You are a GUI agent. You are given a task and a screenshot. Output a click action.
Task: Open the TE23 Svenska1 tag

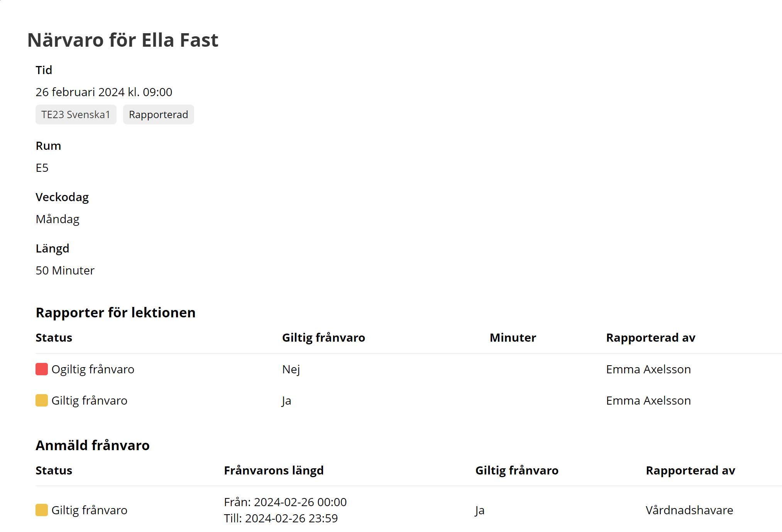(x=76, y=115)
